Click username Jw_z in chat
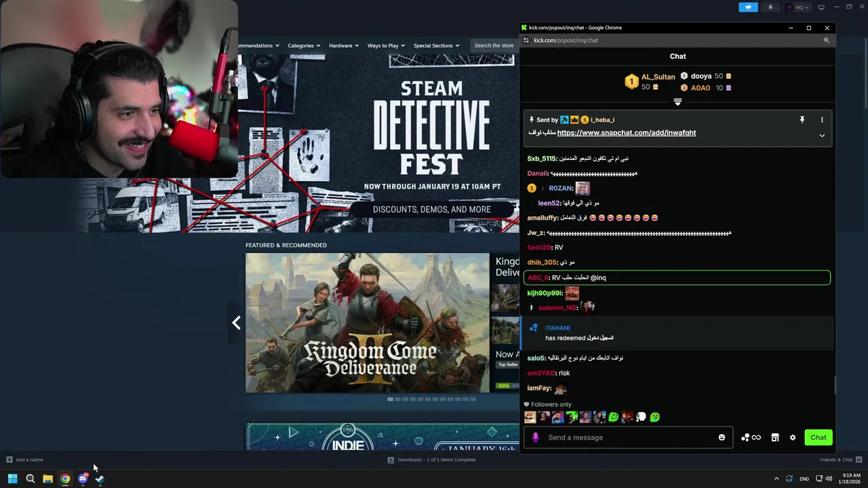The height and width of the screenshot is (488, 868). 536,233
